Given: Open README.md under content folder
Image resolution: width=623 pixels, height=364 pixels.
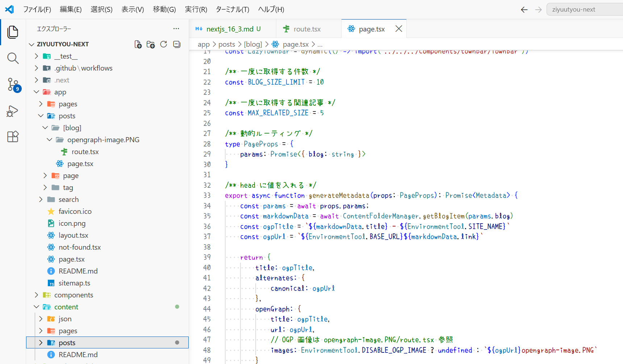Looking at the screenshot, I should pyautogui.click(x=78, y=355).
